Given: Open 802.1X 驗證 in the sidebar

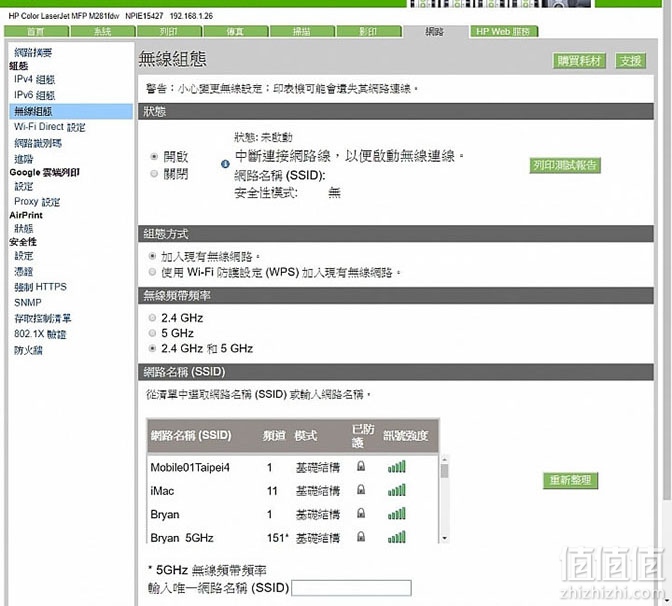Looking at the screenshot, I should [40, 334].
